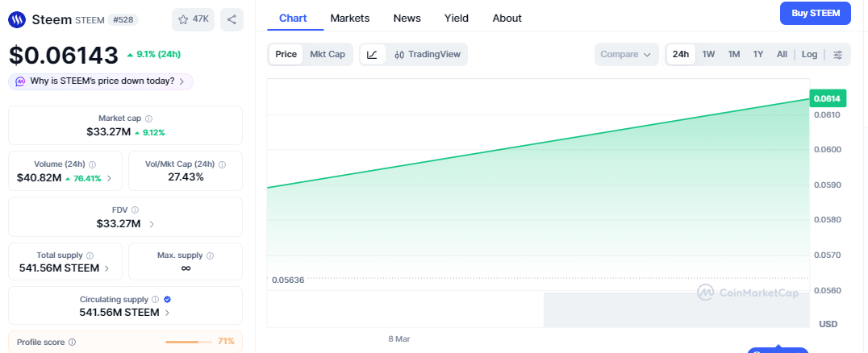Open the Circulating supply info icon
Image resolution: width=868 pixels, height=353 pixels.
coord(156,299)
